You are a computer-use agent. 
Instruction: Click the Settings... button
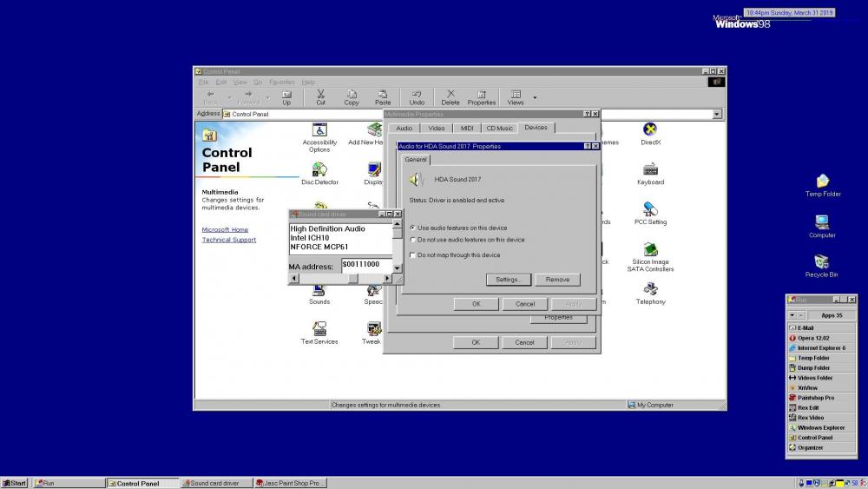[508, 280]
